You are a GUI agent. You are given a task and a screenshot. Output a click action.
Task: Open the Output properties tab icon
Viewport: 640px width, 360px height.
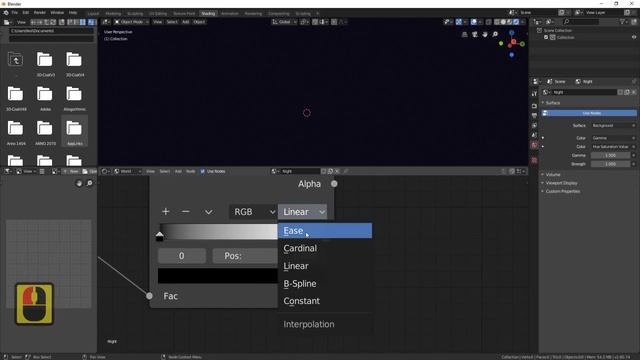[534, 116]
